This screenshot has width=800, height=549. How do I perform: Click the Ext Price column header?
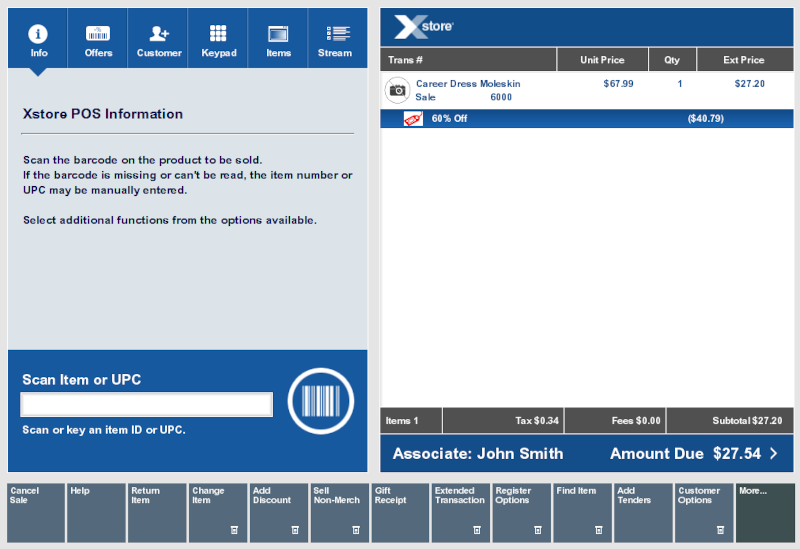pos(745,60)
